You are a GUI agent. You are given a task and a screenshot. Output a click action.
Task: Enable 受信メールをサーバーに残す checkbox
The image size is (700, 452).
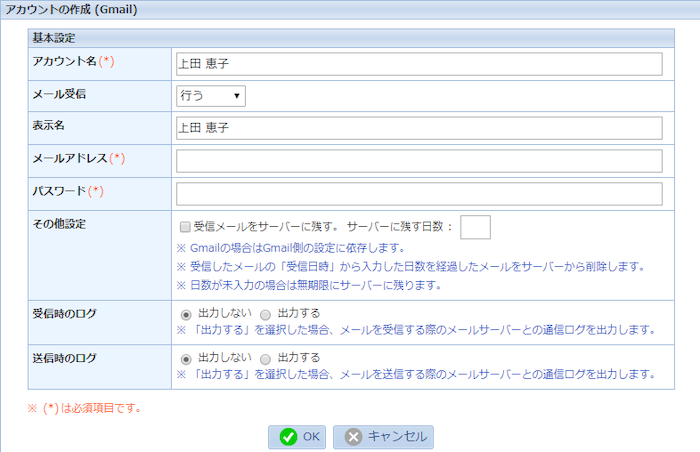[185, 227]
